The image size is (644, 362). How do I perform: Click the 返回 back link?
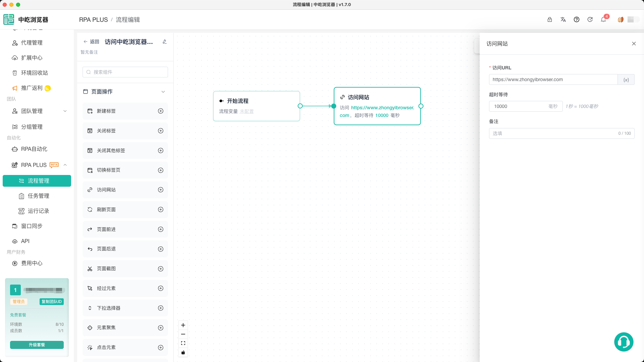[91, 42]
